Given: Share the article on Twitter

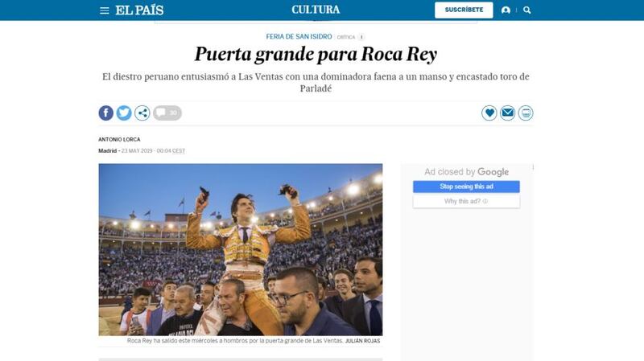Looking at the screenshot, I should click(124, 113).
